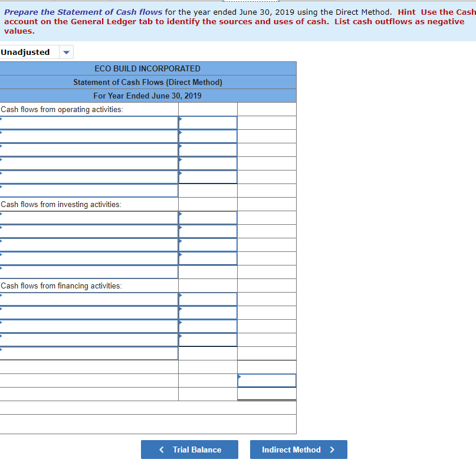The width and height of the screenshot is (476, 469).
Task: Select the Statement of Cash Flows title row
Action: (147, 82)
